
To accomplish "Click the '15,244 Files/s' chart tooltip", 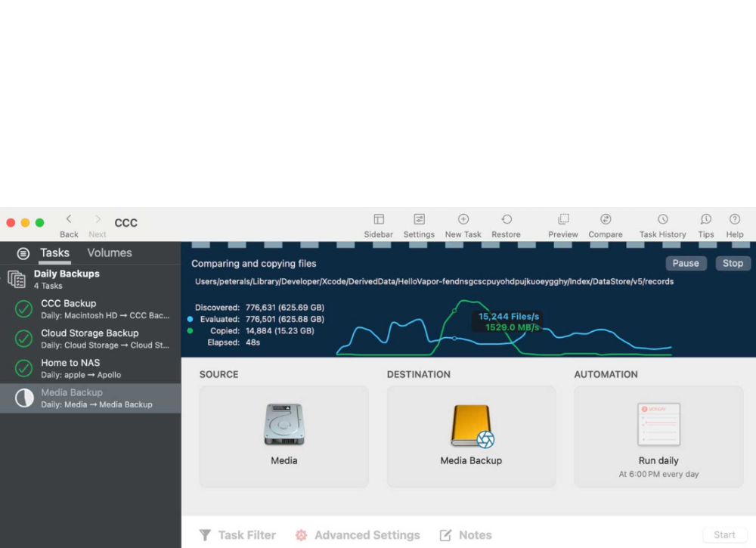I will coord(509,317).
